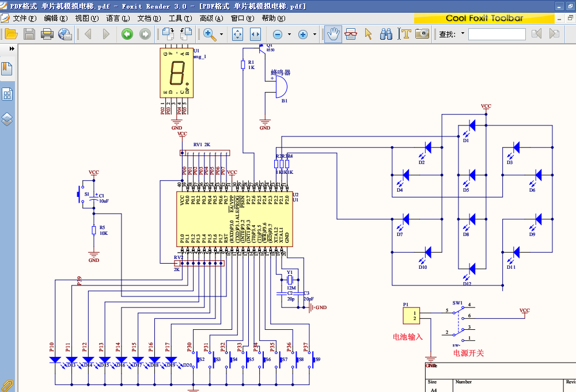Find the previous search result
This screenshot has width=576, height=392.
(537, 34)
